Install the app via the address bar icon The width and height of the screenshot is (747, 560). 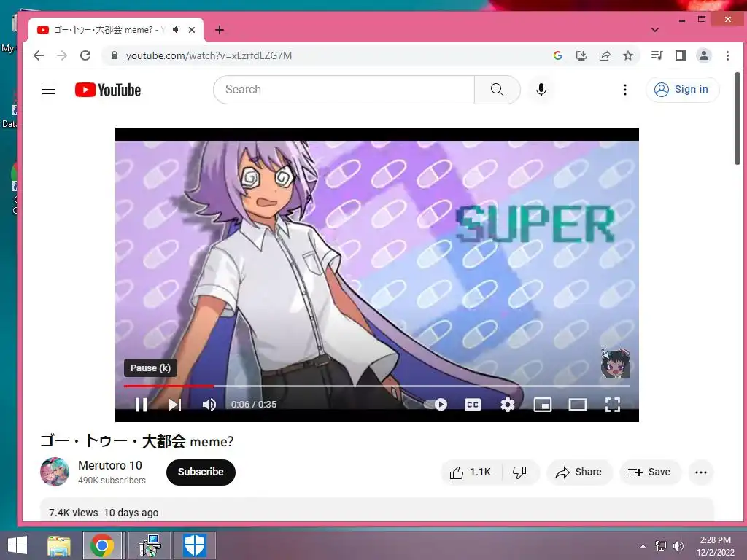click(581, 55)
